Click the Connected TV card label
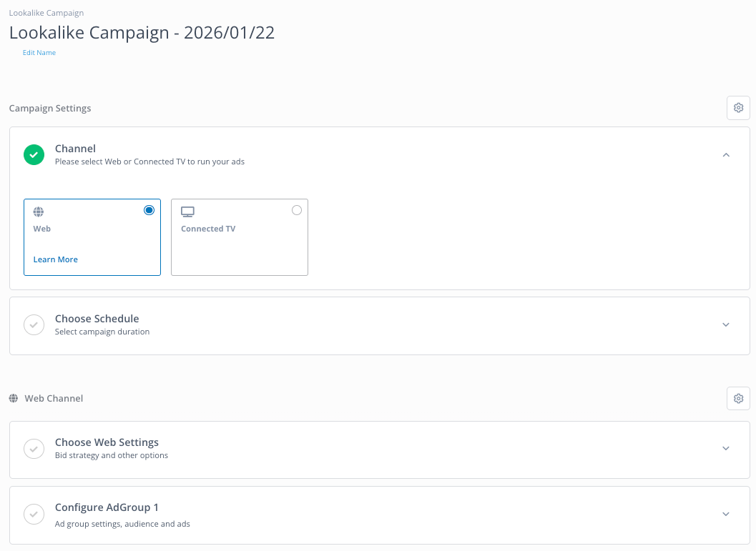Image resolution: width=756 pixels, height=551 pixels. (x=208, y=229)
